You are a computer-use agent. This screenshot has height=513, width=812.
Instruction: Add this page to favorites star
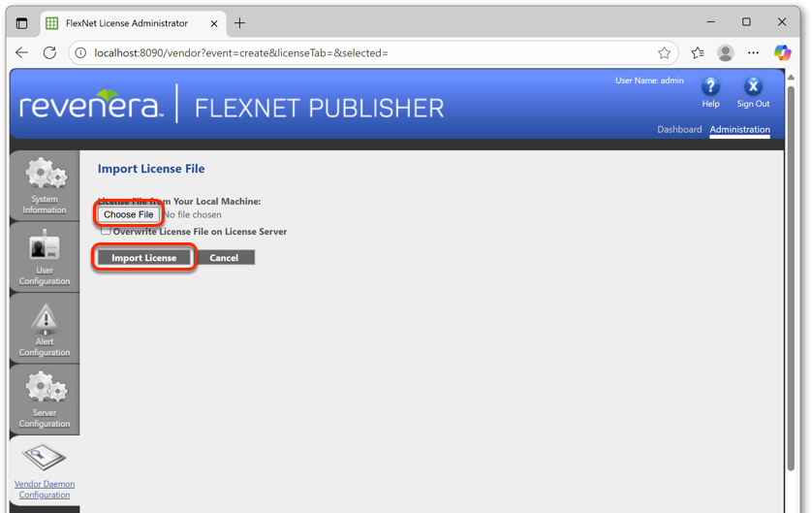665,53
